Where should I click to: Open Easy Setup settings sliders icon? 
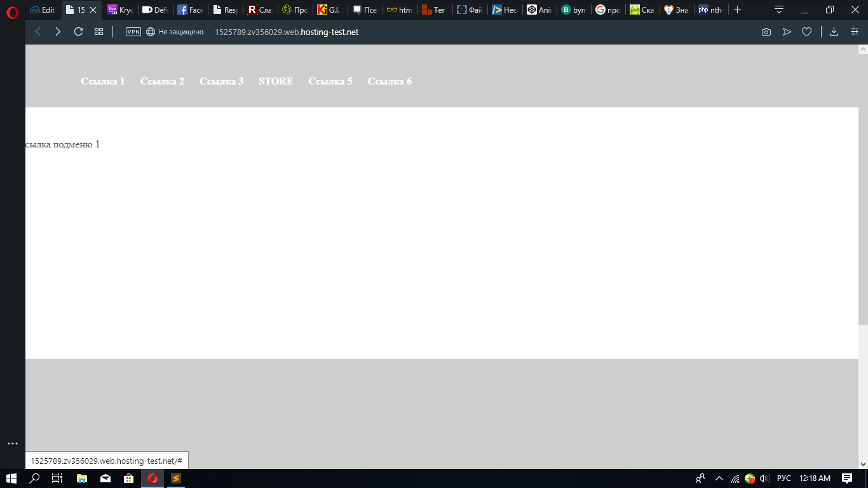click(x=855, y=32)
